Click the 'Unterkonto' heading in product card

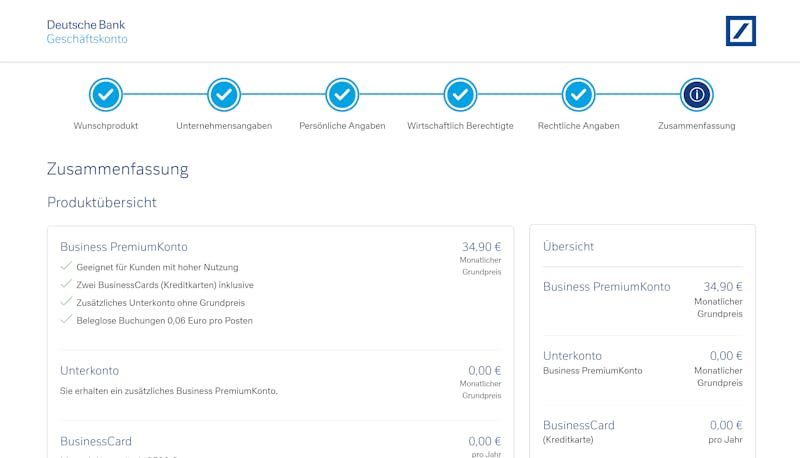[89, 371]
